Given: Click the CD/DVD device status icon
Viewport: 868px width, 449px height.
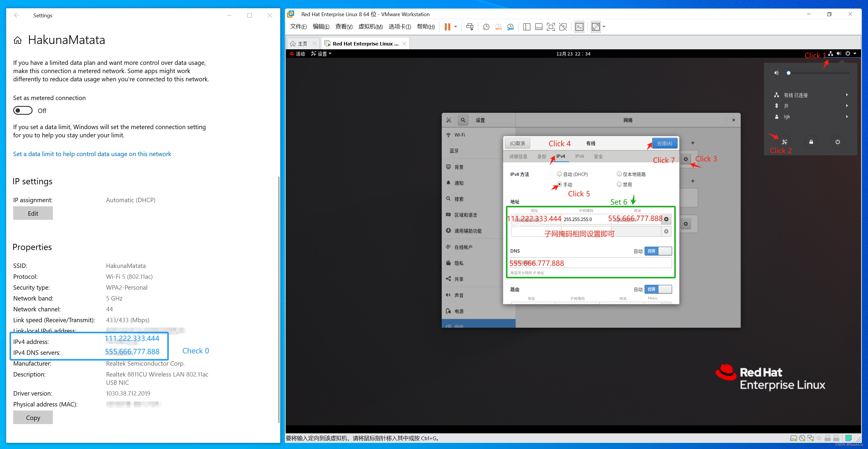Looking at the screenshot, I should [802, 438].
